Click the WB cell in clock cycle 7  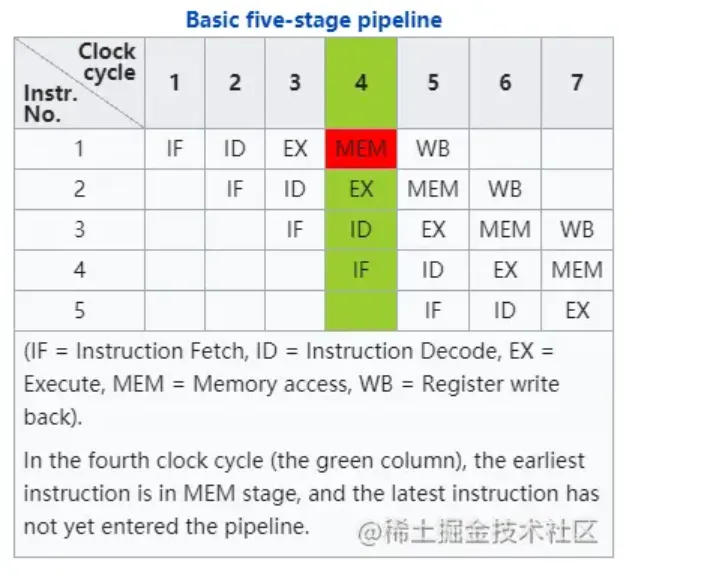[x=577, y=230]
